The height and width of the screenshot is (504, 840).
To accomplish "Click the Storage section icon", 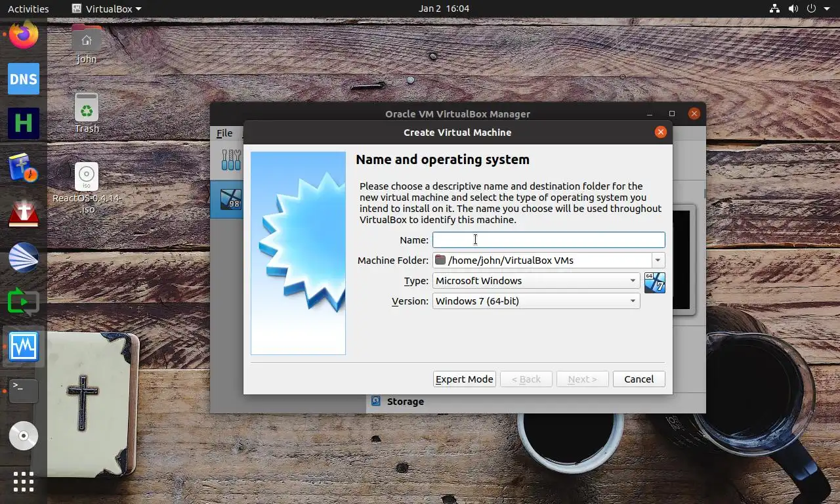I will point(376,401).
